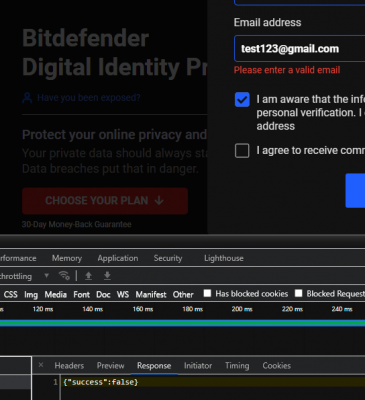The image size is (365, 400).
Task: Open the Security DevTools tab
Action: [x=168, y=258]
